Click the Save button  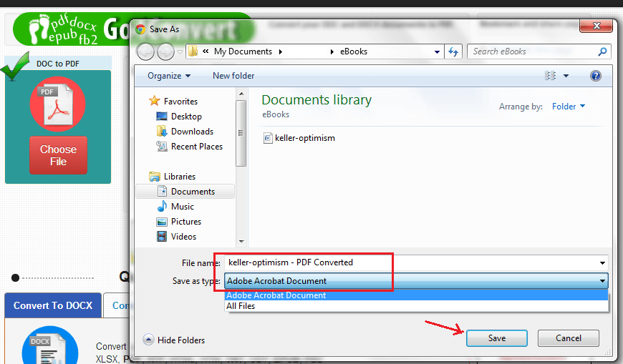coord(497,338)
